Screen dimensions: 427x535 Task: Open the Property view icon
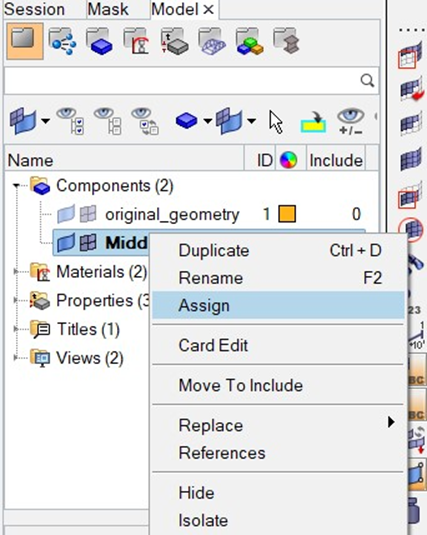tap(174, 42)
